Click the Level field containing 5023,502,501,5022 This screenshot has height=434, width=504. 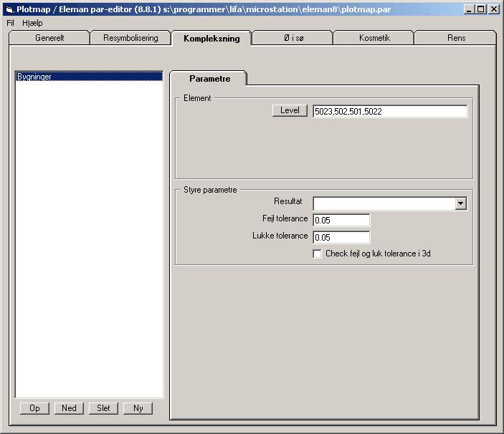pyautogui.click(x=390, y=112)
